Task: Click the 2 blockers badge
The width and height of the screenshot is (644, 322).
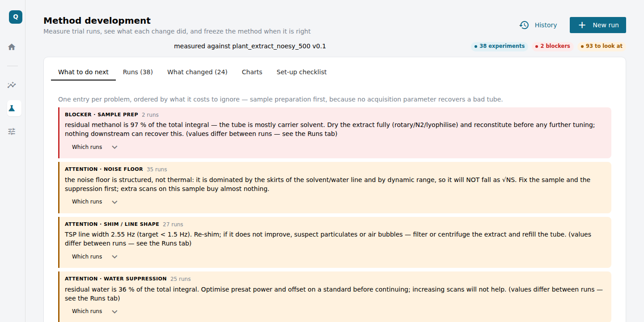Action: click(x=553, y=46)
